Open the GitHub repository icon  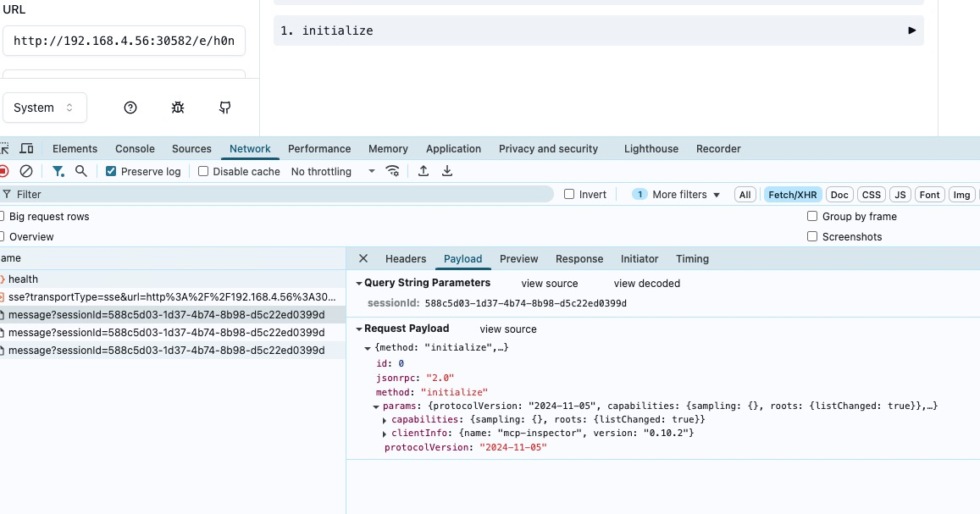click(x=225, y=108)
